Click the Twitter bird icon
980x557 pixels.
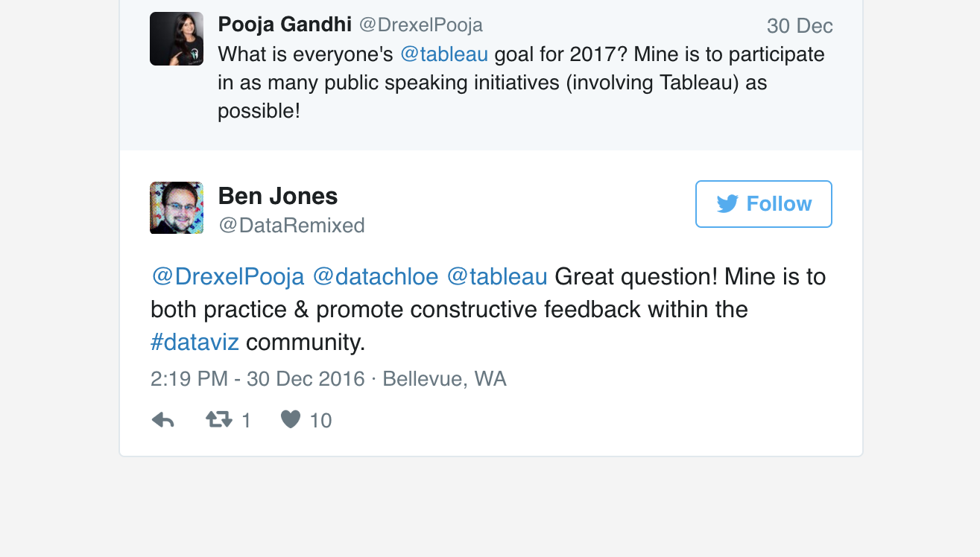point(727,204)
